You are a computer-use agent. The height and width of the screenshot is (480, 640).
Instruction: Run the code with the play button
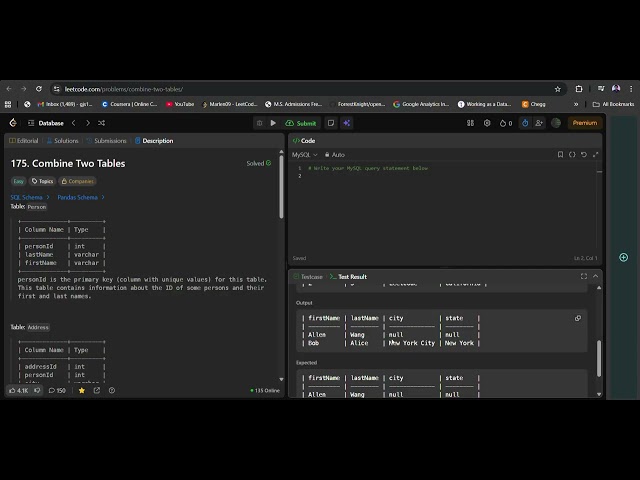point(273,123)
